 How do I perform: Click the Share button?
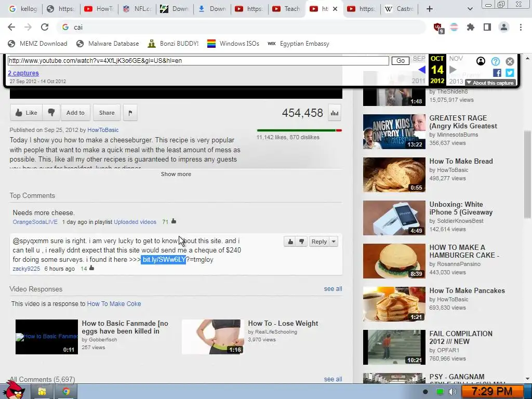pos(107,113)
